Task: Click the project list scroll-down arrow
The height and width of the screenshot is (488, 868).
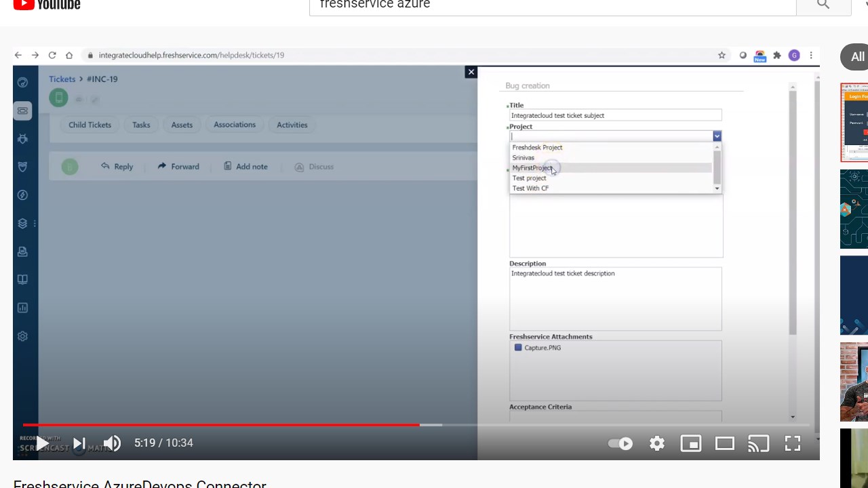Action: click(717, 189)
